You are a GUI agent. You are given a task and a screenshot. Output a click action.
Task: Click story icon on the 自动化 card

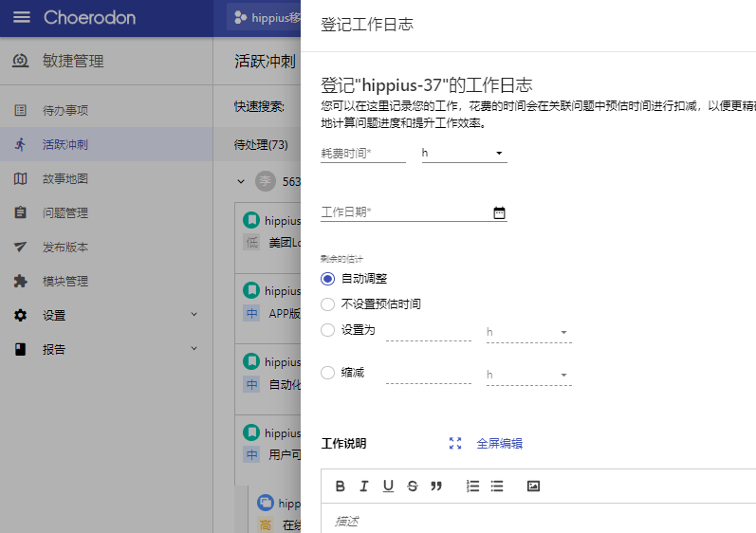point(251,361)
